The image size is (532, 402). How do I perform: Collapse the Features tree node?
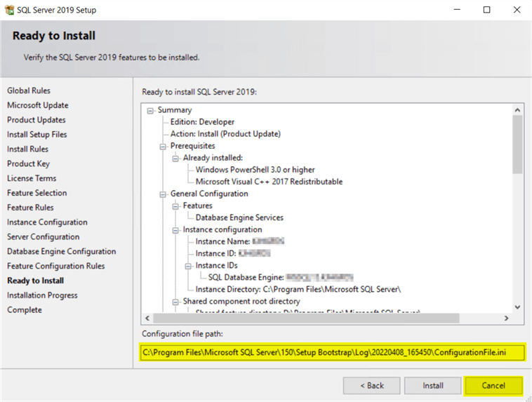pos(175,206)
